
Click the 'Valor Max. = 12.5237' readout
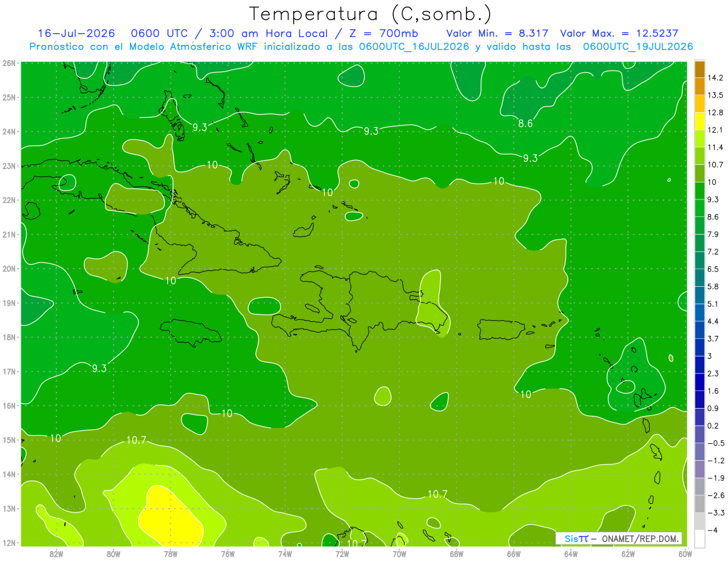[619, 33]
